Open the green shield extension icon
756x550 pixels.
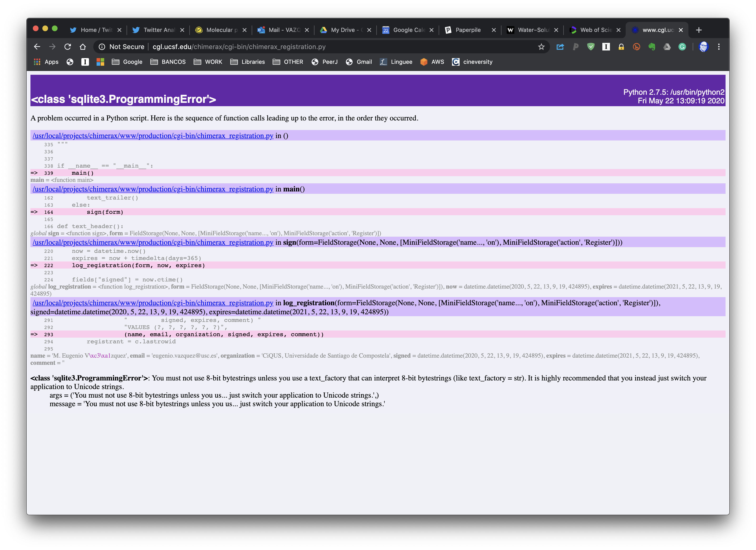pyautogui.click(x=591, y=47)
